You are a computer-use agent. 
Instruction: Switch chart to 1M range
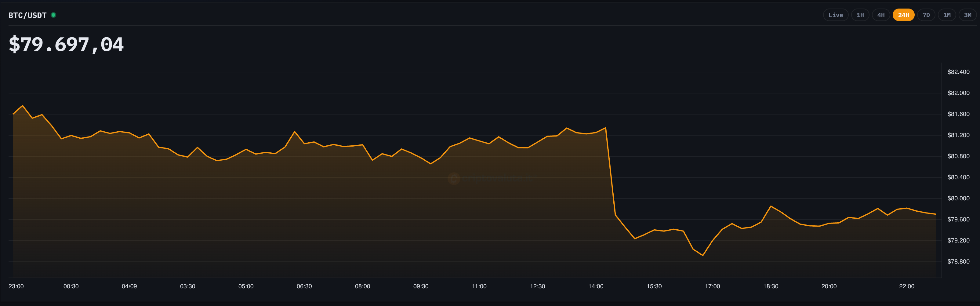coord(947,15)
